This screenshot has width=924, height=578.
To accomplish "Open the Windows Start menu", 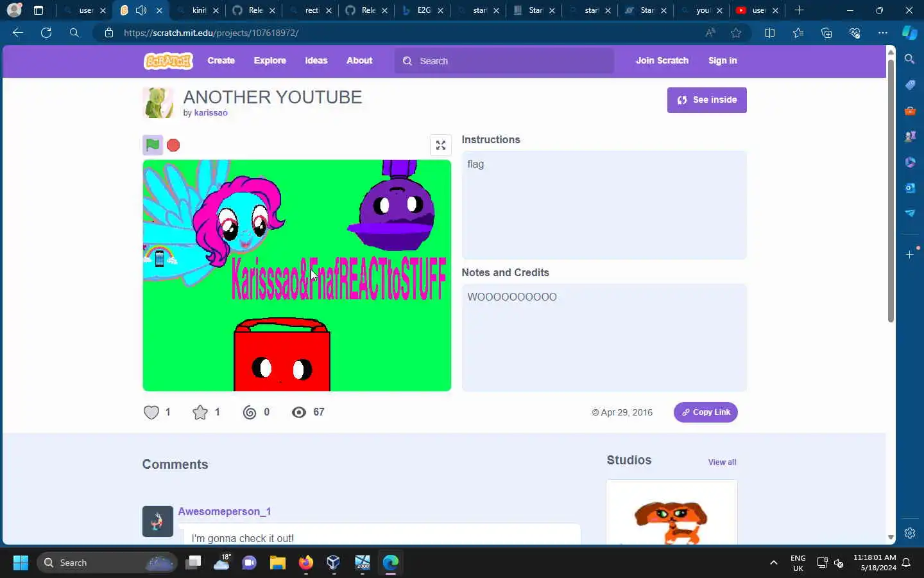I will tap(21, 563).
